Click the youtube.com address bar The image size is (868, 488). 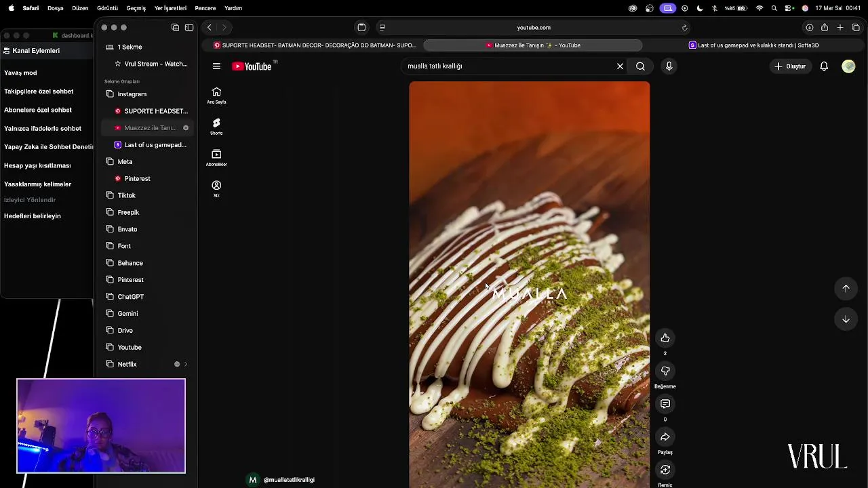(534, 28)
